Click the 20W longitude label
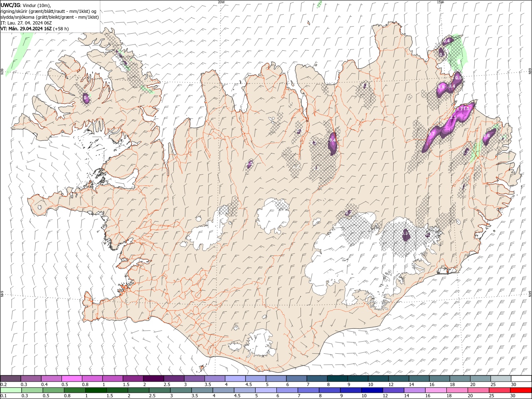This screenshot has width=532, height=399. tap(221, 2)
